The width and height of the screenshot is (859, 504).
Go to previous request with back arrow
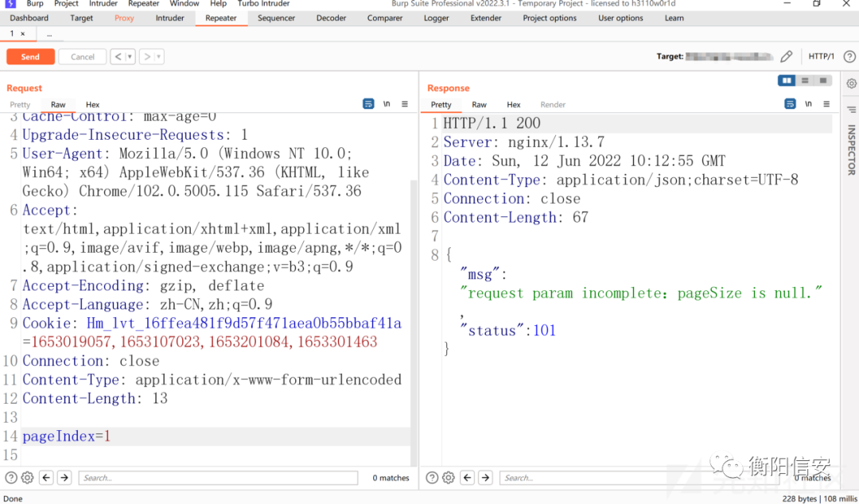118,56
